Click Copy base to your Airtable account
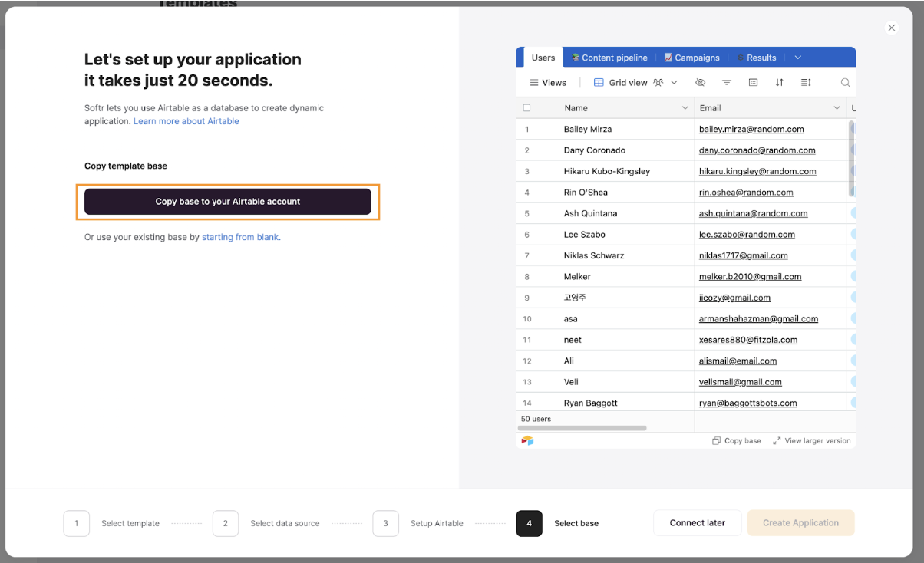The height and width of the screenshot is (563, 924). 228,202
